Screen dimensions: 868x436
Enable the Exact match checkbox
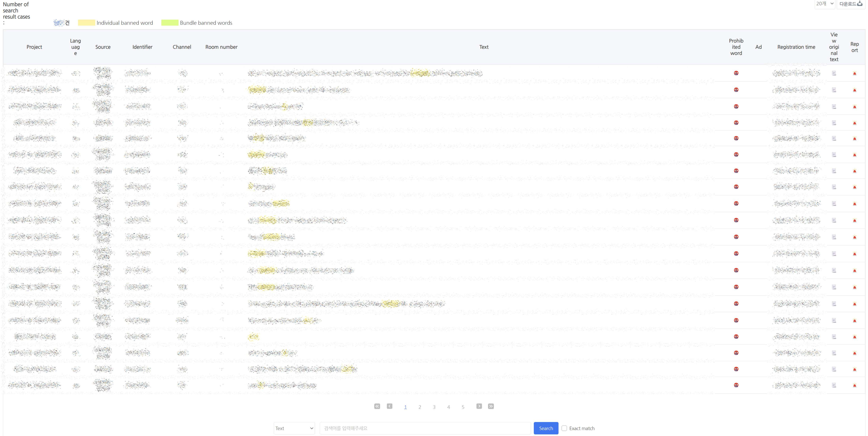564,428
